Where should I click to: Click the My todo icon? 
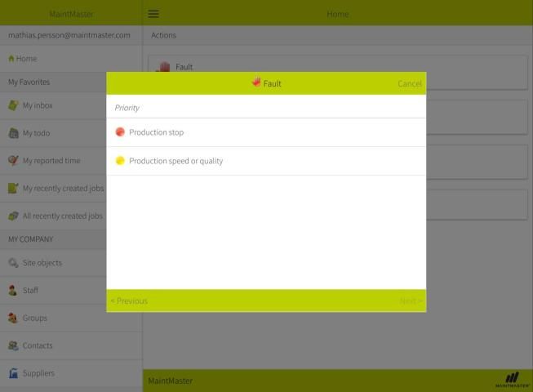pos(13,133)
